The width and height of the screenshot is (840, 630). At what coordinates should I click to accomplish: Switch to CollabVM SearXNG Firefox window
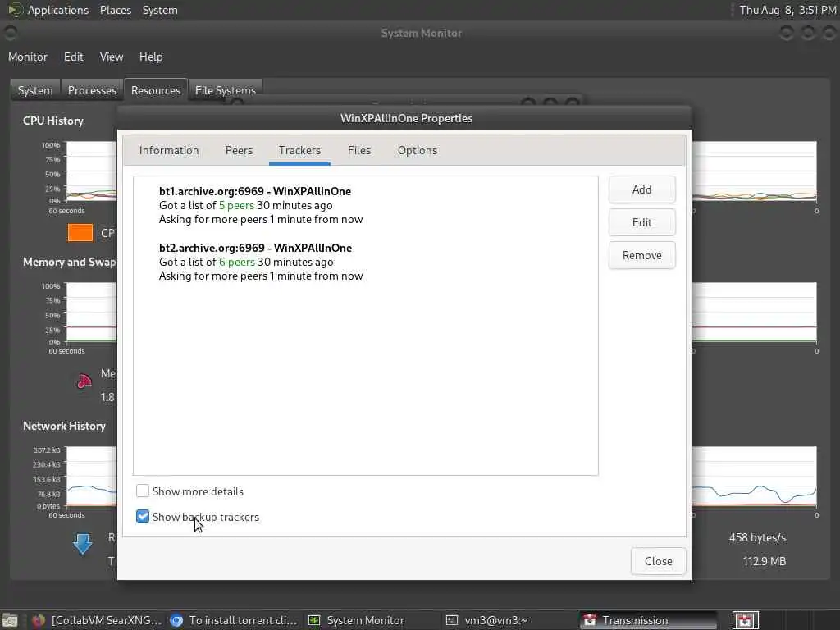coord(97,620)
